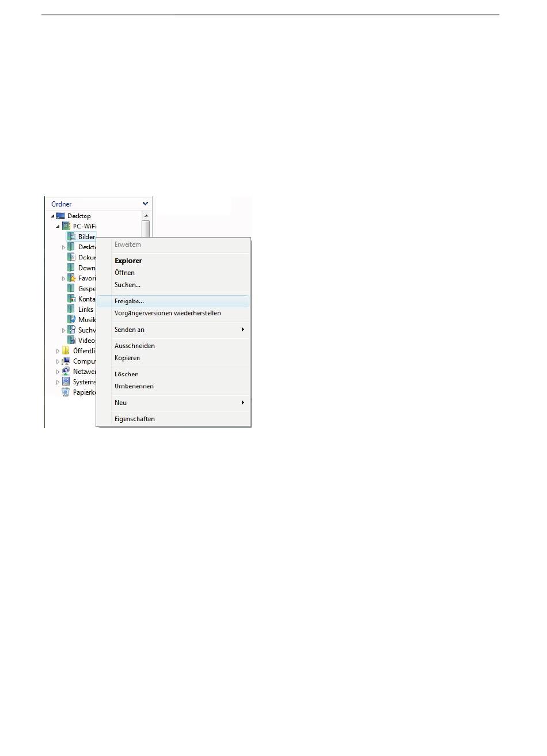This screenshot has height=756, width=547.
Task: Click the Favori… star folder icon
Action: [71, 278]
